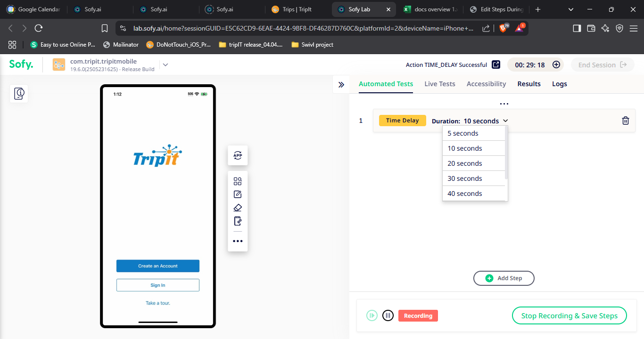Click the Time Delay label
Viewport: 644px width, 339px height.
point(403,121)
